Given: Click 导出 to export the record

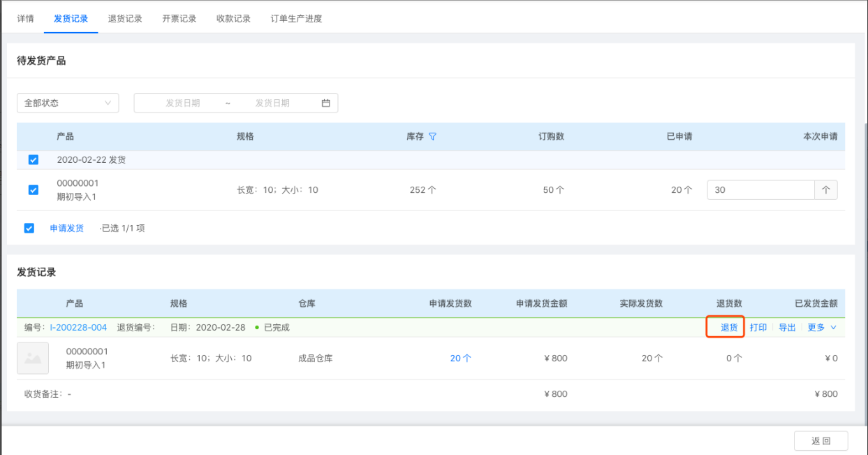Looking at the screenshot, I should 787,327.
